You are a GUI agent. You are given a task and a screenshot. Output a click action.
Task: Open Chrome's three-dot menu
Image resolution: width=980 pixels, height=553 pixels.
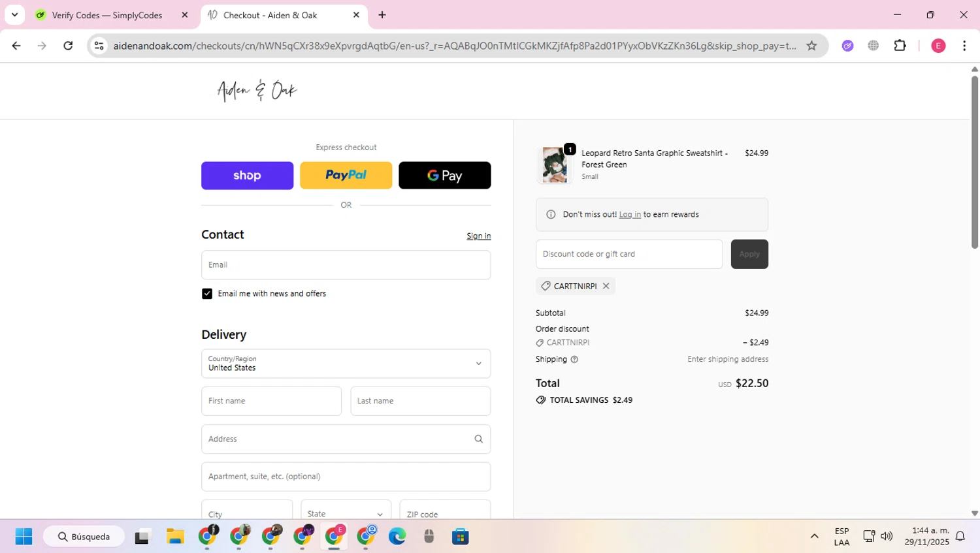click(964, 46)
